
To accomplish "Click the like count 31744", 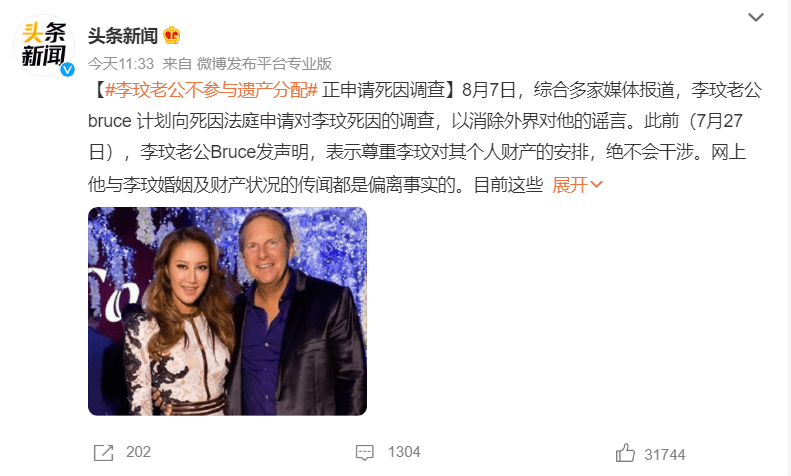I will 665,455.
